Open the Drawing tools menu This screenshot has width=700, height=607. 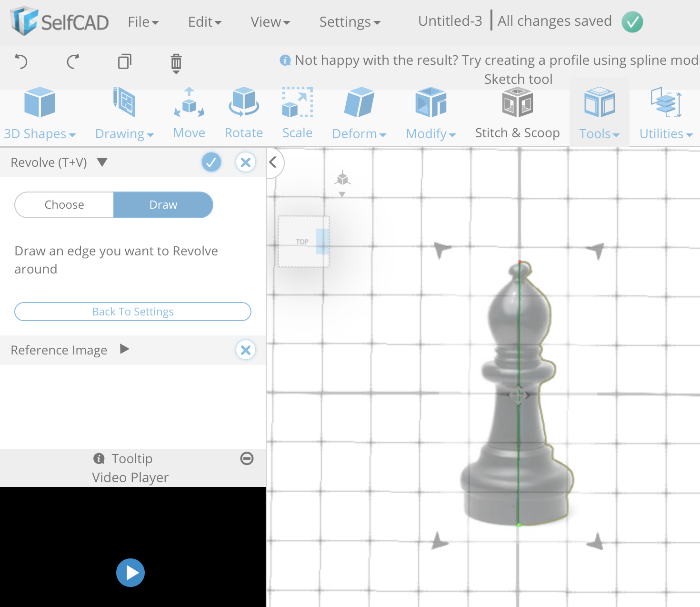124,113
